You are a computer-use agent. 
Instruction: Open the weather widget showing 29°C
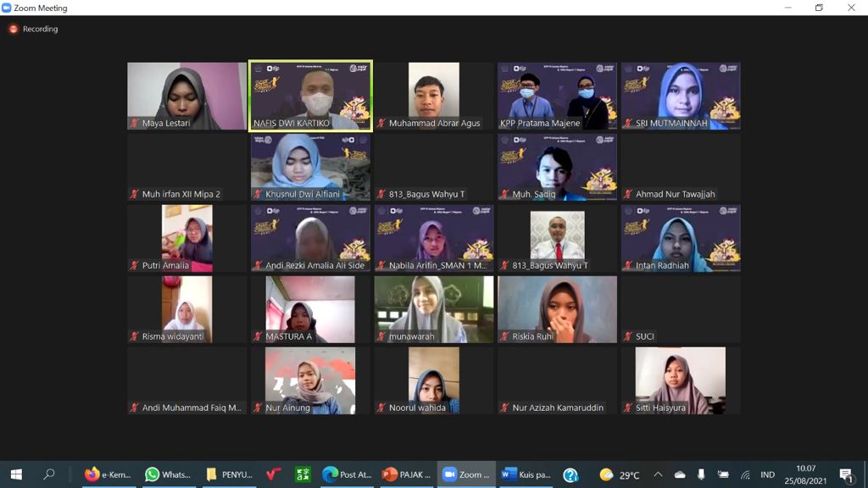coord(620,474)
